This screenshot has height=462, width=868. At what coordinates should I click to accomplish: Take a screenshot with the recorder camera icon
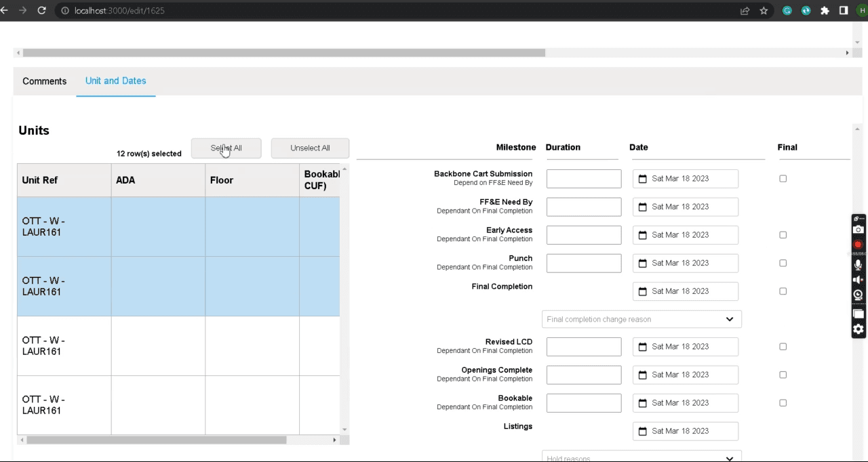coord(858,230)
